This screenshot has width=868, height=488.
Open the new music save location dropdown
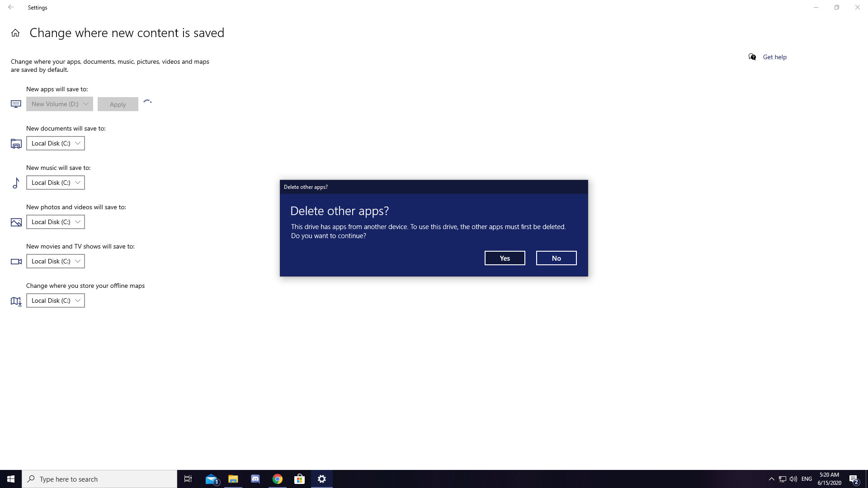pyautogui.click(x=56, y=183)
